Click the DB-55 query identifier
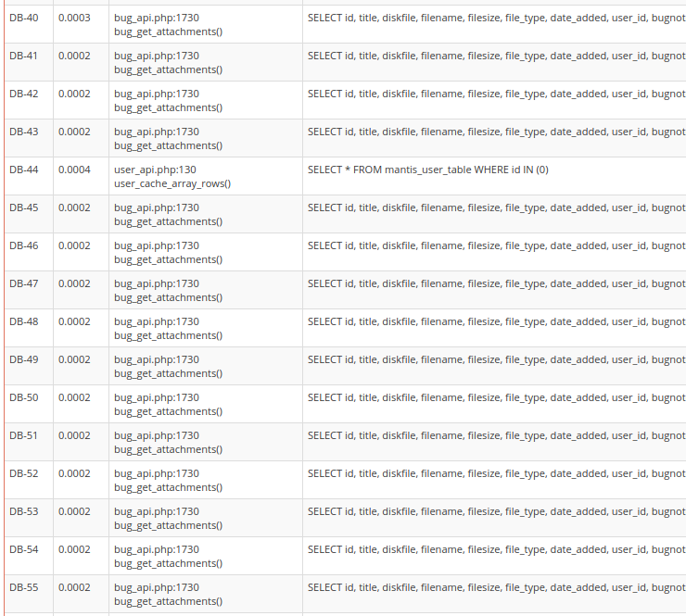Screen dimensions: 686x616 click(24, 587)
